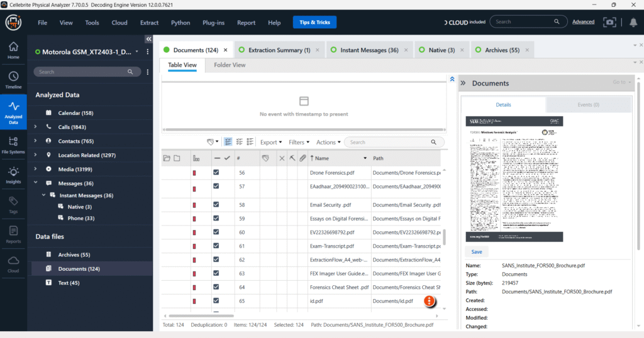Viewport: 644px width, 338px height.
Task: Click the Save button under preview
Action: pos(477,252)
